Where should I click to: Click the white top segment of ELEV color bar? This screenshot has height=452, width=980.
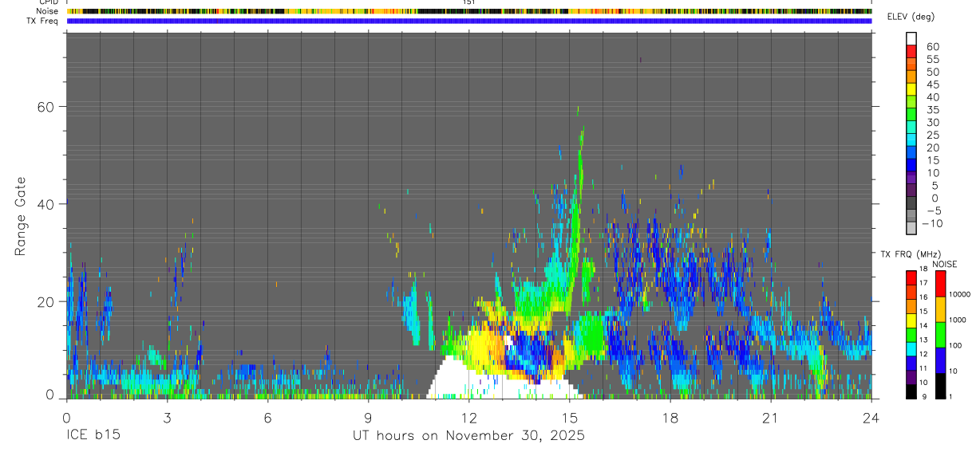pos(911,39)
